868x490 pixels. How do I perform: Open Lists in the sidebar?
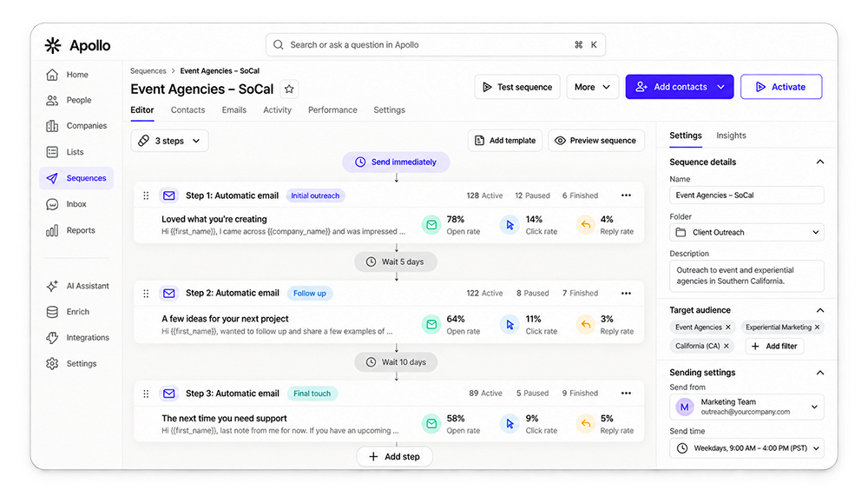[65, 152]
